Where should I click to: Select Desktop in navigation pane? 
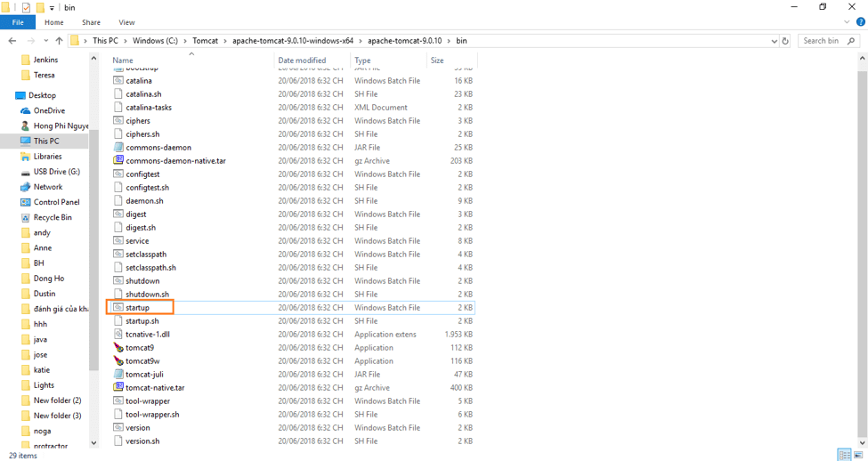point(42,95)
